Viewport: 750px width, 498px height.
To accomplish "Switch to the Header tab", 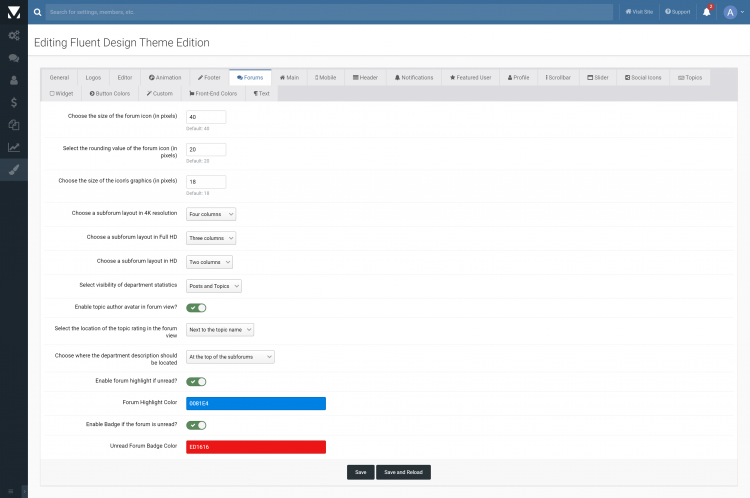I will pos(365,77).
